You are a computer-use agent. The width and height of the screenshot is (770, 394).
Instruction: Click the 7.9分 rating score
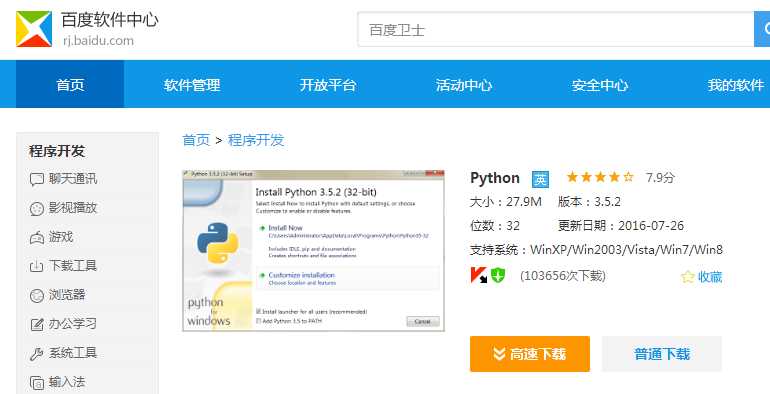[660, 178]
